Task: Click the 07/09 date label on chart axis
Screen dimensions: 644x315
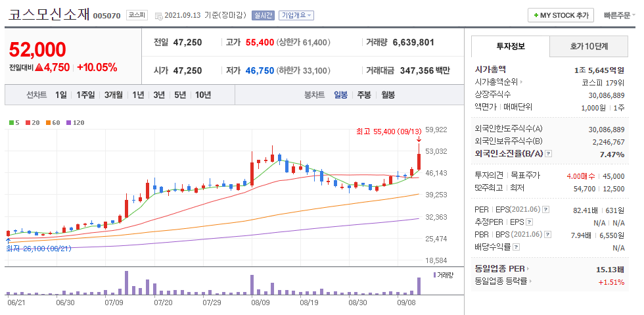Action: point(114,303)
